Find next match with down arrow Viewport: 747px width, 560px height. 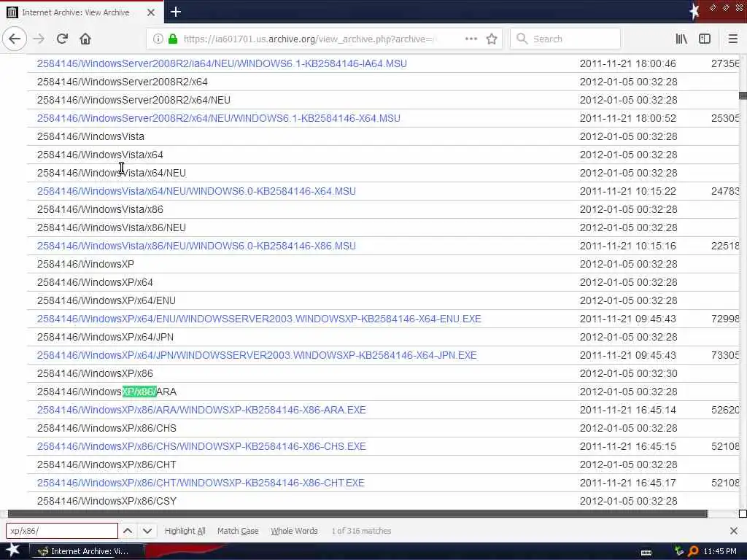click(x=147, y=531)
